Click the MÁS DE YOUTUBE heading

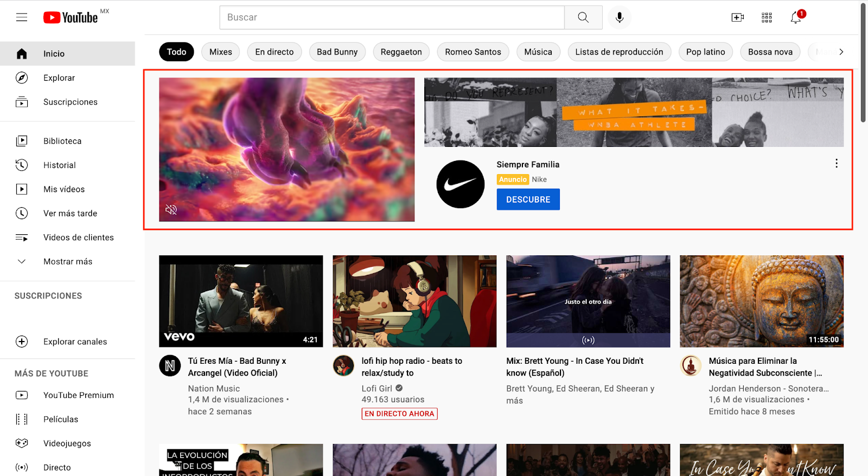[x=52, y=374]
